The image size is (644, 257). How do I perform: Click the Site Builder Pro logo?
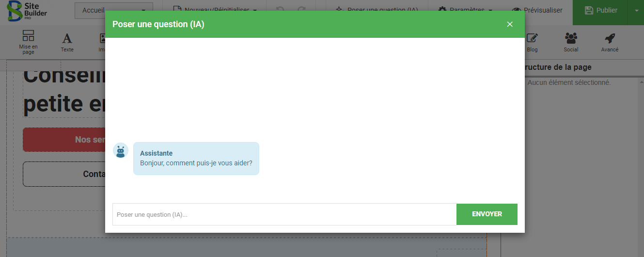click(27, 11)
